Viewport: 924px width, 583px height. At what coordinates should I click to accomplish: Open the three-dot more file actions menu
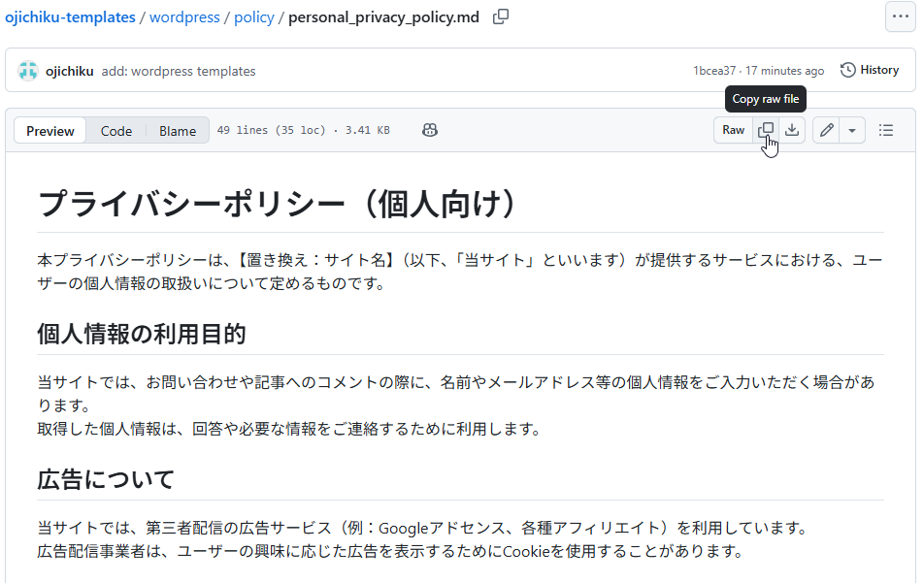pos(899,16)
